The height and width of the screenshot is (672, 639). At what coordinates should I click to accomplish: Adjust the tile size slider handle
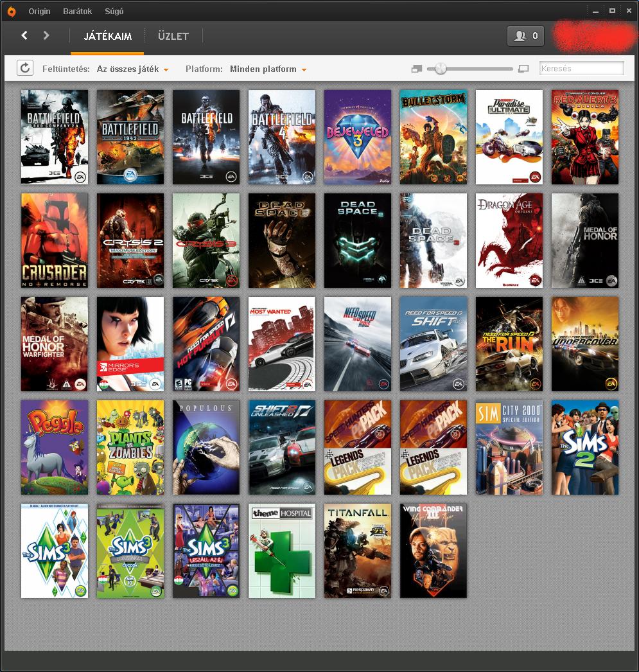tap(441, 69)
